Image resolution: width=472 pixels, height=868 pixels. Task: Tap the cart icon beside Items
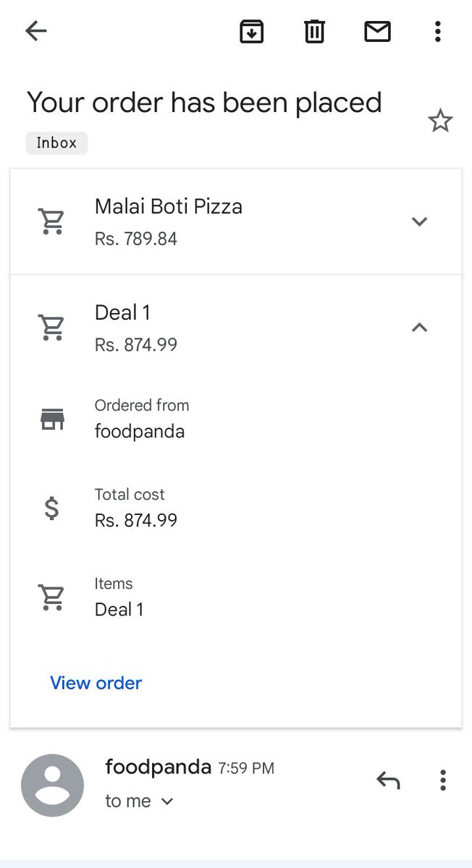(x=52, y=597)
